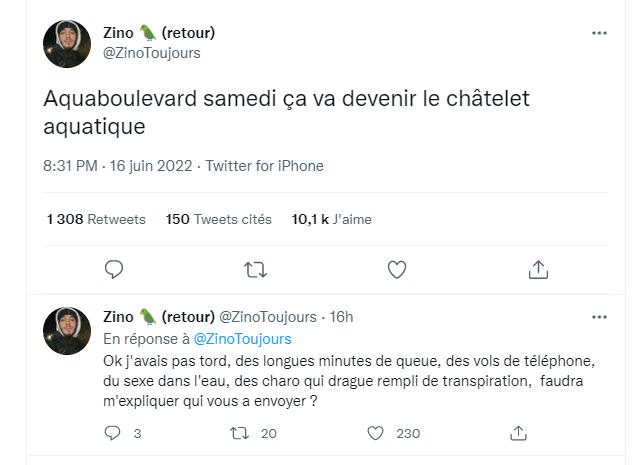Open more options menu on reply tweet
This screenshot has height=465, width=640.
[x=599, y=317]
